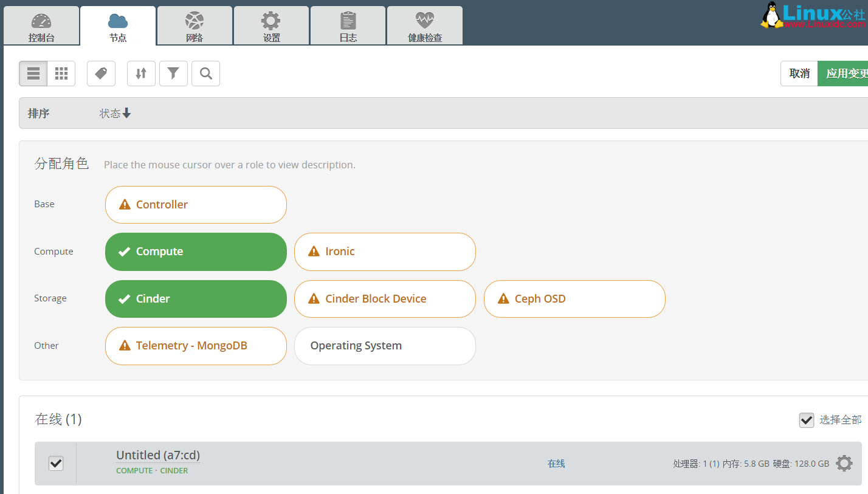Switch to grid view icon
The width and height of the screenshot is (868, 494).
click(61, 74)
